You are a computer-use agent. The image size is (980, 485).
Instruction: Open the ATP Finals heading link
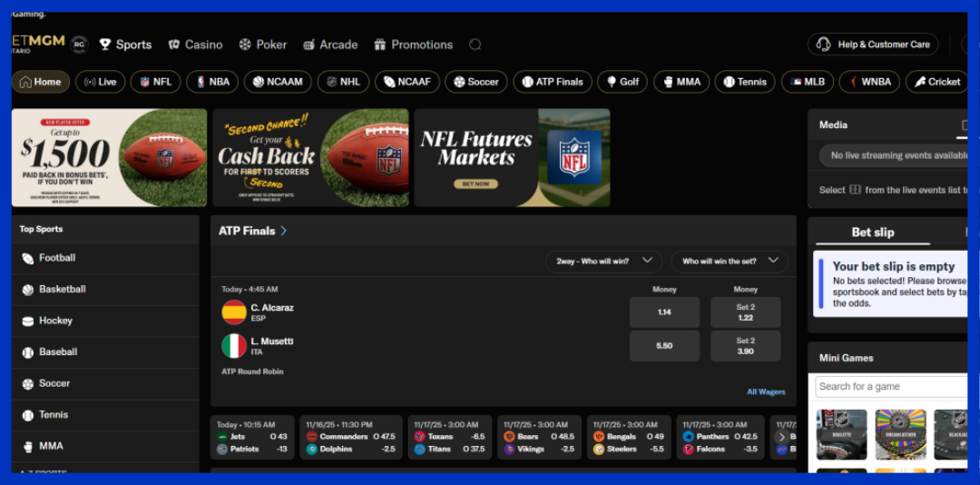(252, 231)
